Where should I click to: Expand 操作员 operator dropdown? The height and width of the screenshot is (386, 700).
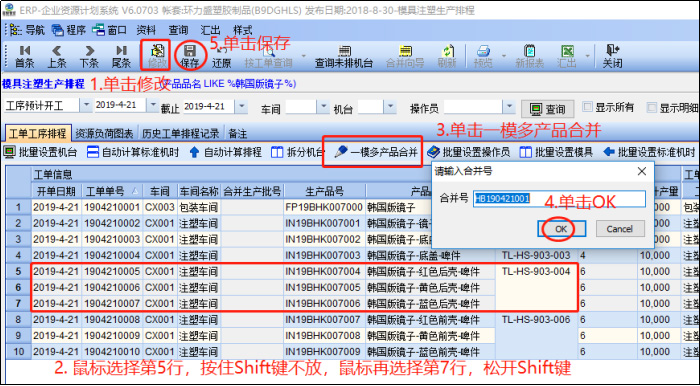tap(508, 107)
